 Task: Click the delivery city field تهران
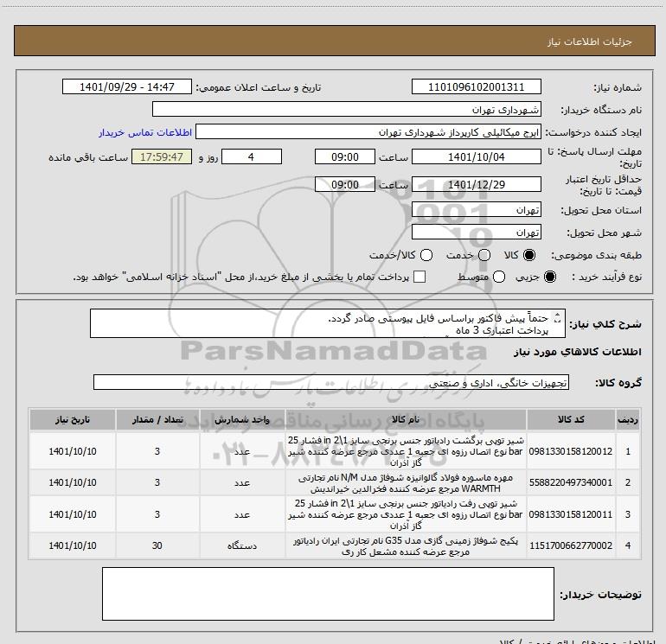tap(476, 233)
